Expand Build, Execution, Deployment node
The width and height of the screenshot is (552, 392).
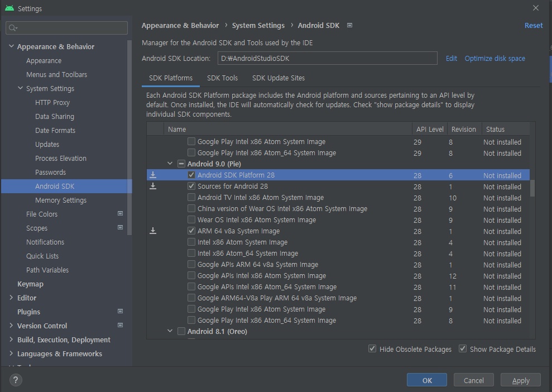11,340
